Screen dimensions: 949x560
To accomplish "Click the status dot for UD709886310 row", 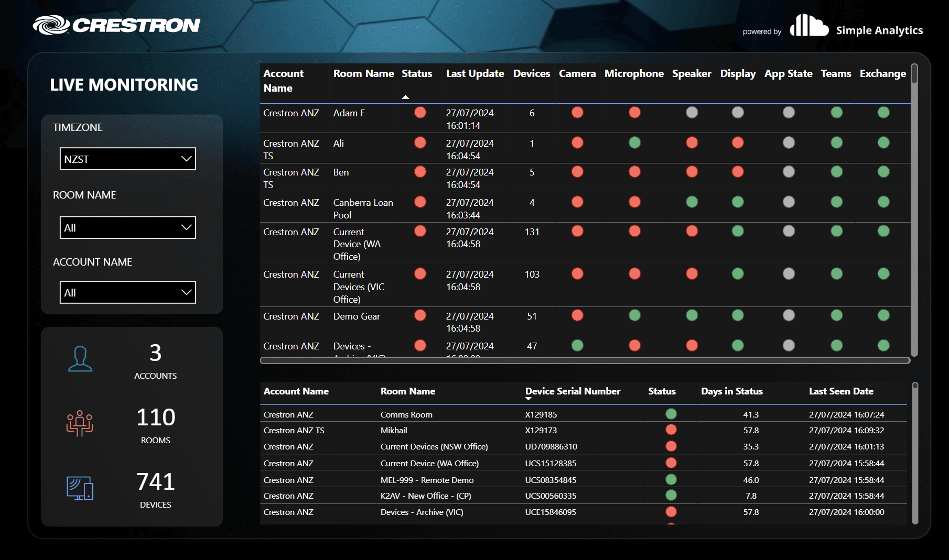I will (671, 446).
